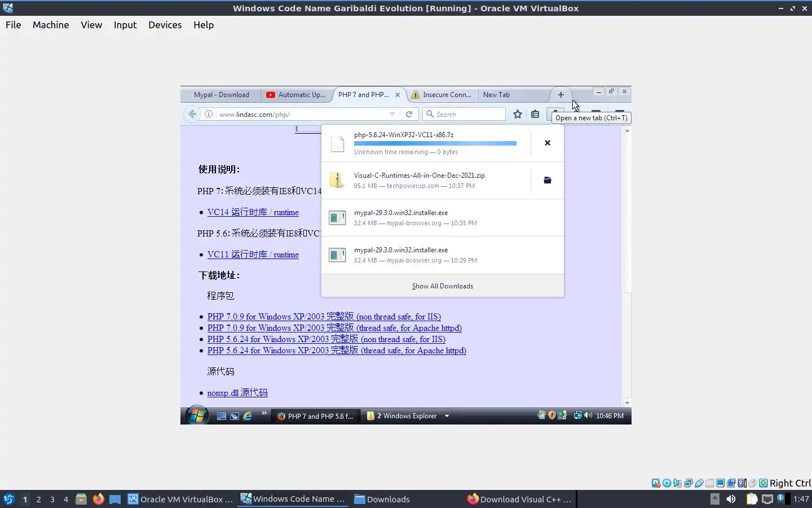812x508 pixels.
Task: Reload the current page
Action: tap(409, 114)
